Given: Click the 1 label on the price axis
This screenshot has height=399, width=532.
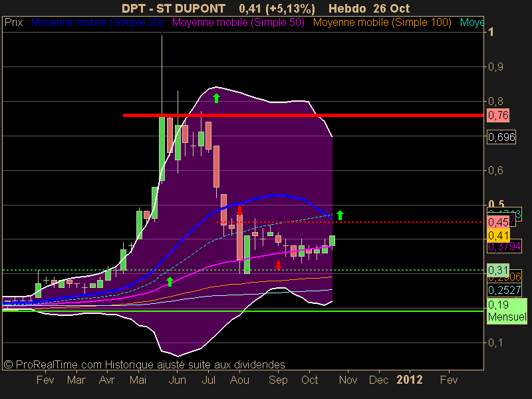Looking at the screenshot, I should tap(491, 32).
